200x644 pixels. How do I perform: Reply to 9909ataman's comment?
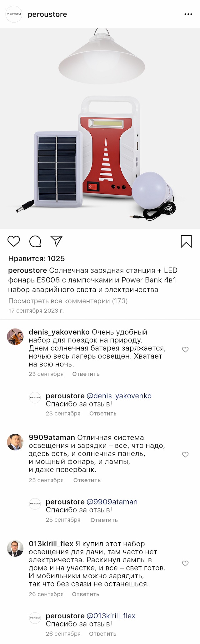click(87, 480)
